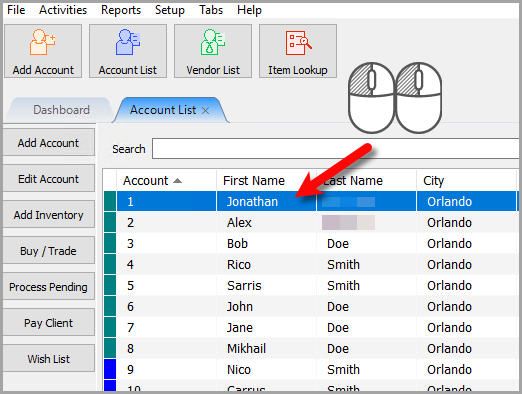Click account number 7 cell

(x=166, y=327)
